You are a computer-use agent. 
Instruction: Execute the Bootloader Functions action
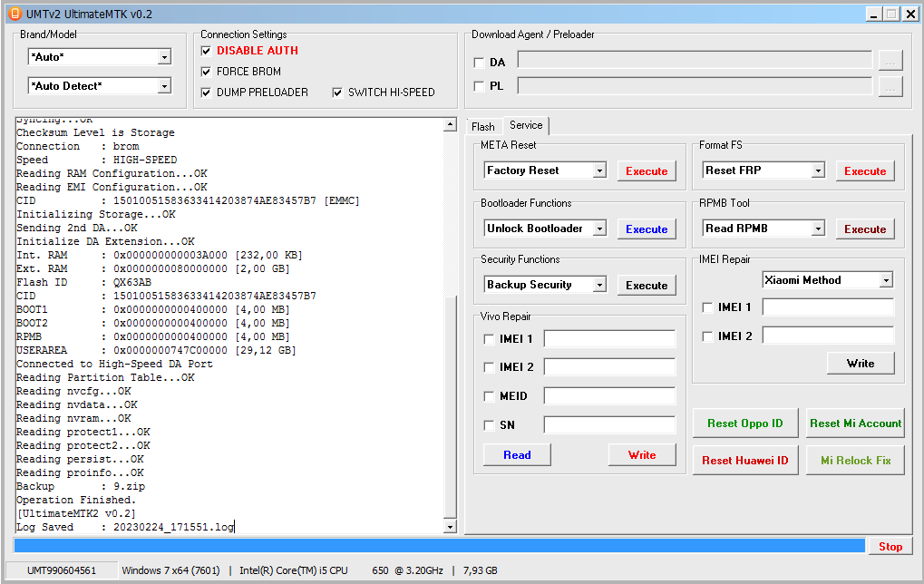click(x=647, y=229)
